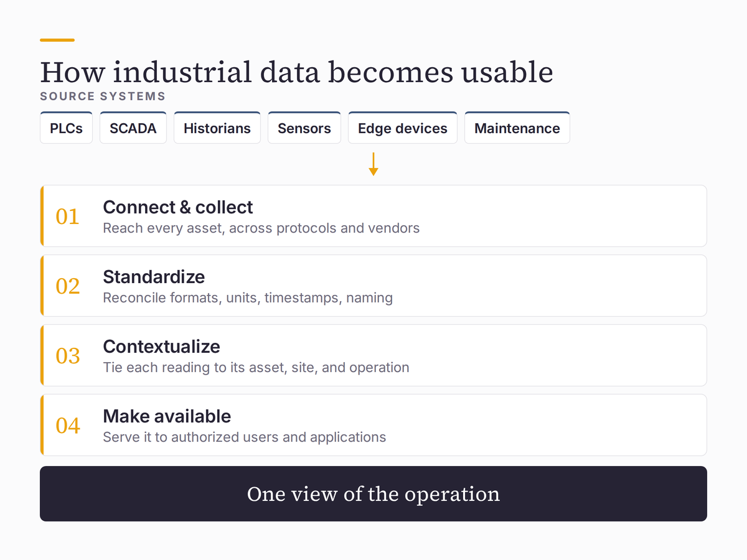747x560 pixels.
Task: Click 'Reach every asset, across protocols and vendors'
Action: coord(261,228)
